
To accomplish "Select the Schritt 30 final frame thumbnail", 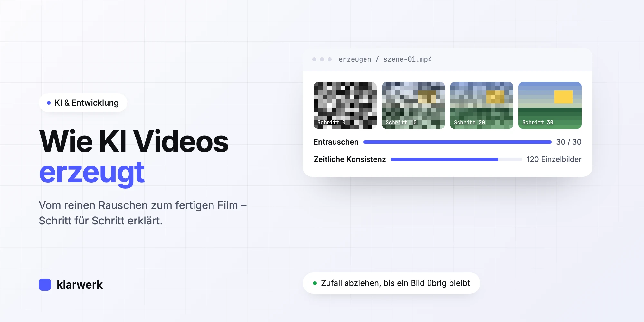I will 550,105.
